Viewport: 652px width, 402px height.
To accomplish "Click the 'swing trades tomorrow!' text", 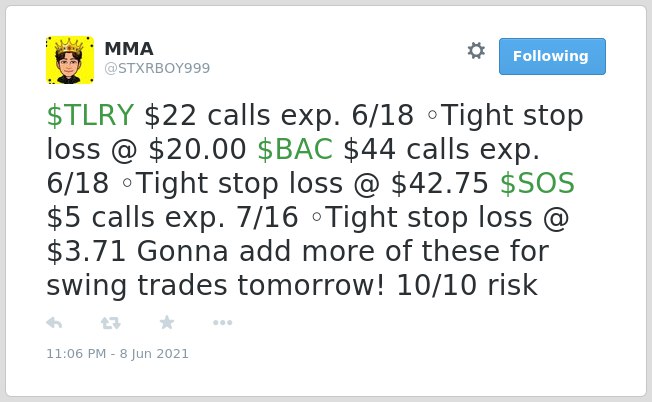I will (x=216, y=285).
